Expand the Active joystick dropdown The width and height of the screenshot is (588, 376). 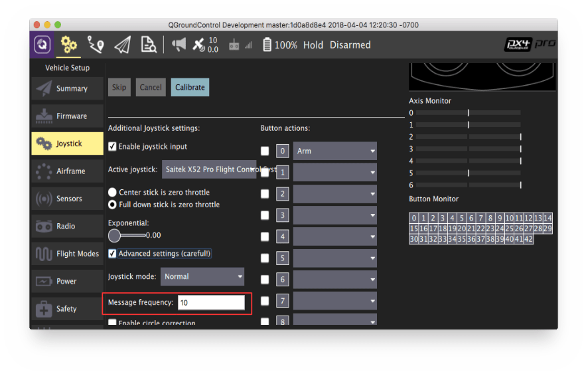coord(208,169)
